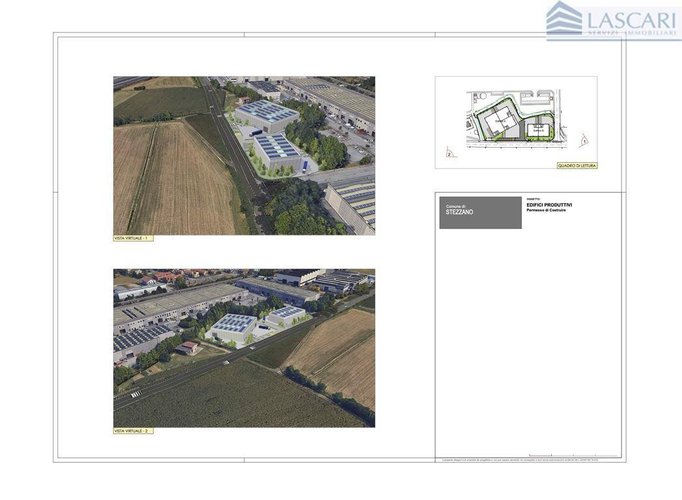Click the solar-panel roof building in first view
Viewport: 682px width, 500px height.
tap(267, 113)
